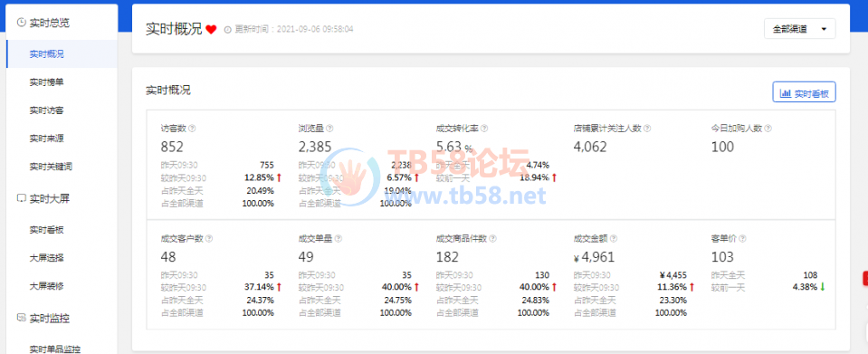Viewport: 868px width, 354px height.
Task: Click the 实时看板 button with chart icon
Action: pyautogui.click(x=804, y=93)
